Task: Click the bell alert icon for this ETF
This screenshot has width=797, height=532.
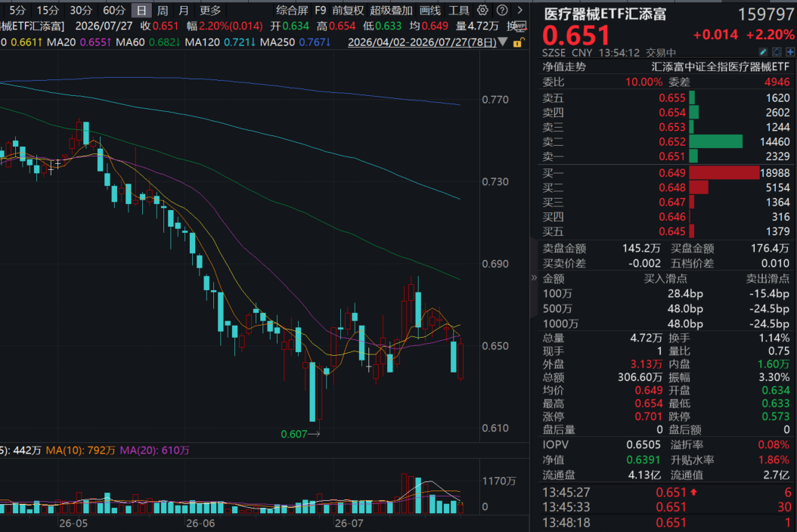Action: [x=777, y=52]
